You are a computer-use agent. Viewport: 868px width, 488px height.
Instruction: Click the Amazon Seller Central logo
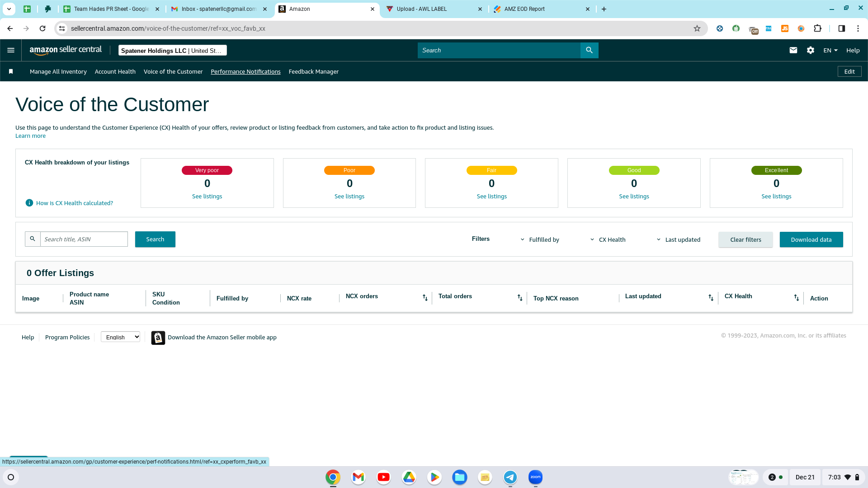66,50
